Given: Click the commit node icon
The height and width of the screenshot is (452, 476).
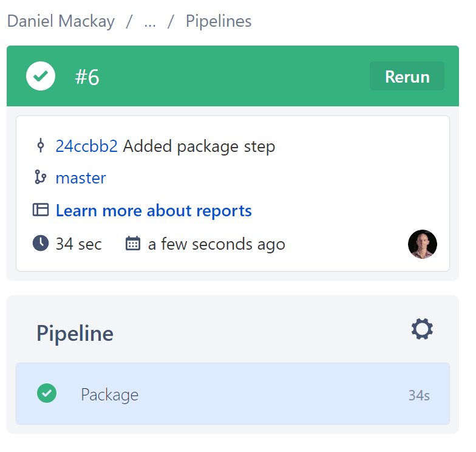Looking at the screenshot, I should [40, 146].
